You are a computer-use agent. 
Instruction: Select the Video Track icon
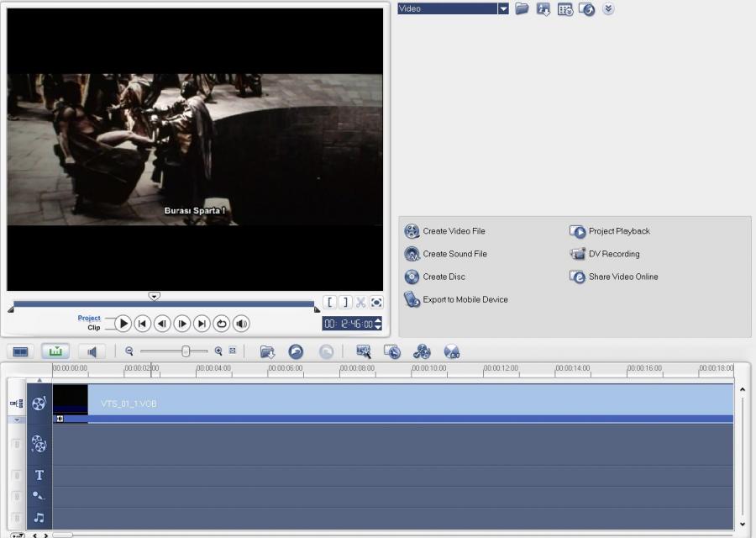(39, 403)
